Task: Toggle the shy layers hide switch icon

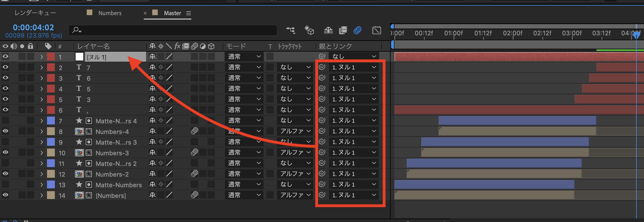Action: tap(328, 30)
